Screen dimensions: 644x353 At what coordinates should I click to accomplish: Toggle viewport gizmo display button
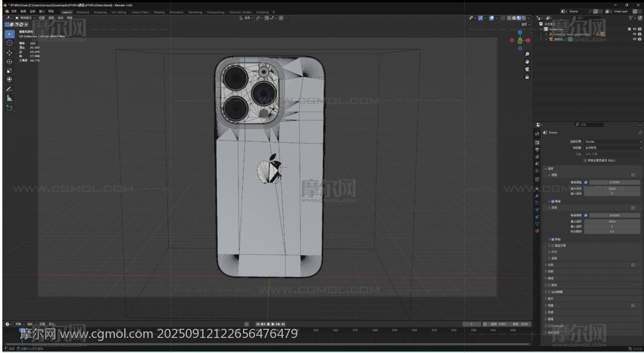tap(480, 18)
